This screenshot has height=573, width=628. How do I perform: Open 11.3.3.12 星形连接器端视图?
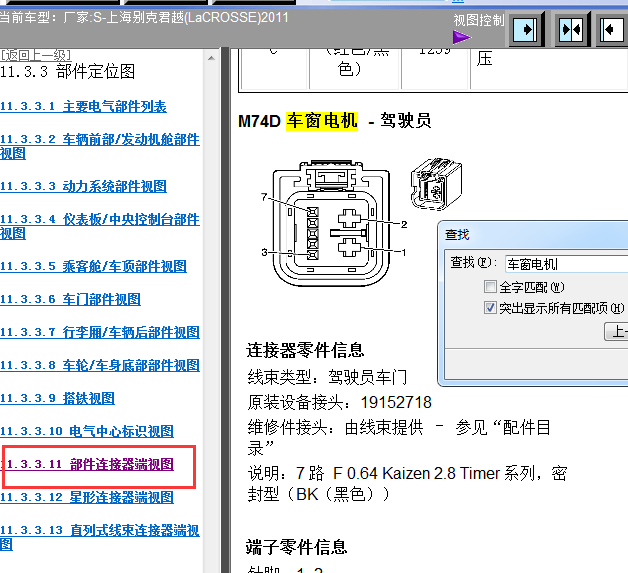[x=87, y=497]
